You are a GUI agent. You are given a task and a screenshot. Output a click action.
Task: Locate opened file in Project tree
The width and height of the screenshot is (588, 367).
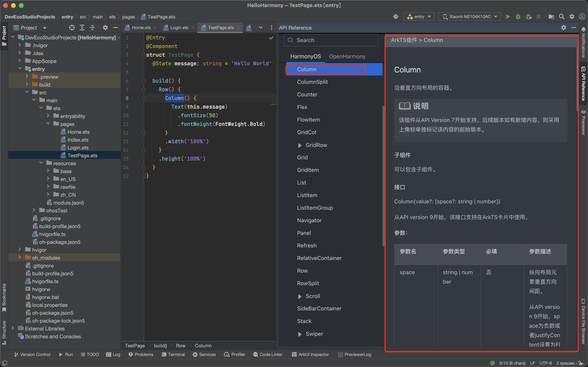72,28
